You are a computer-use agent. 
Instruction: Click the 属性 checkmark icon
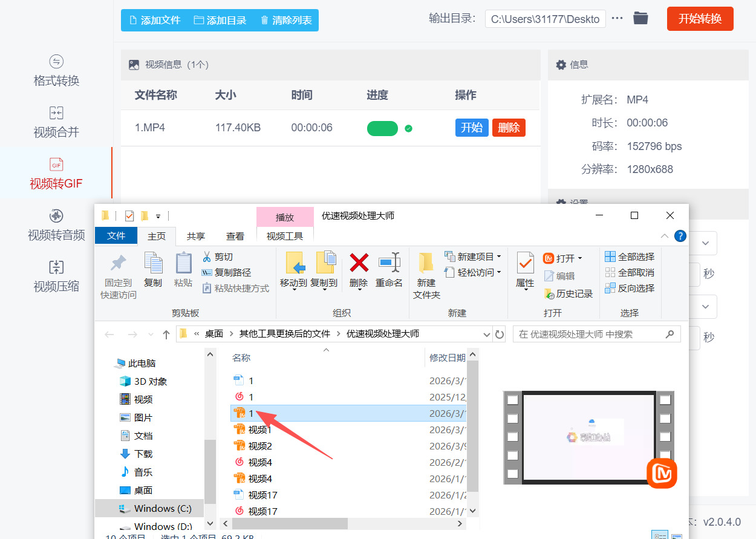pos(524,264)
